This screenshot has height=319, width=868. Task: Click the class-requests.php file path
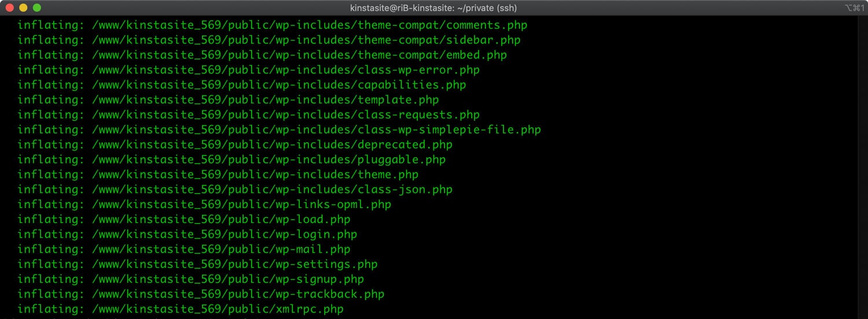(285, 115)
